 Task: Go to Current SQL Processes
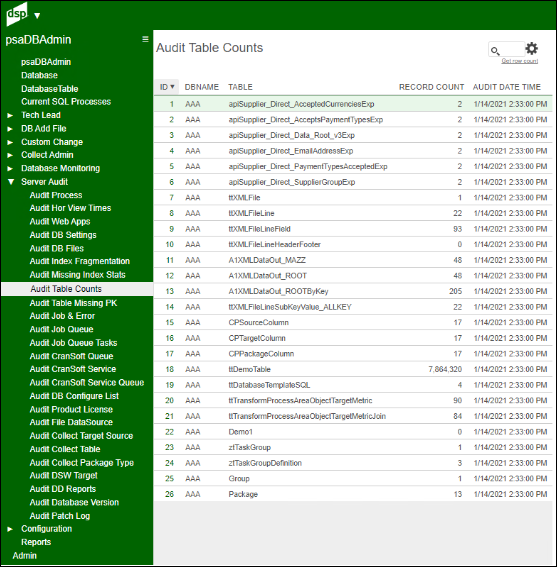pyautogui.click(x=66, y=102)
